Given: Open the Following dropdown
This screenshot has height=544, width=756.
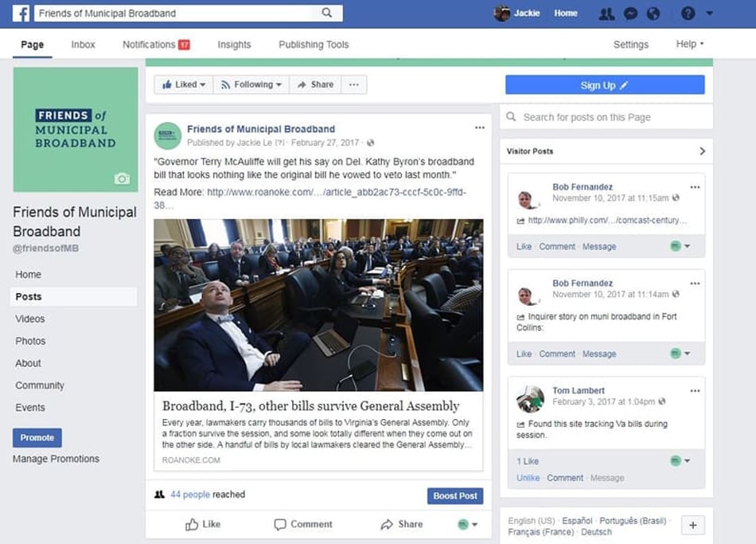Looking at the screenshot, I should [251, 84].
